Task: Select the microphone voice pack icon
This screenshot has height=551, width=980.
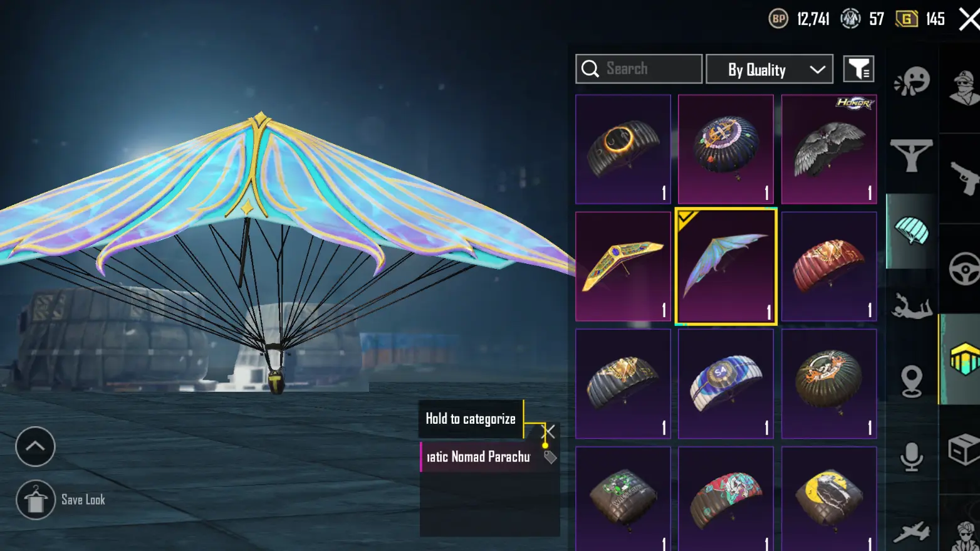Action: [912, 456]
